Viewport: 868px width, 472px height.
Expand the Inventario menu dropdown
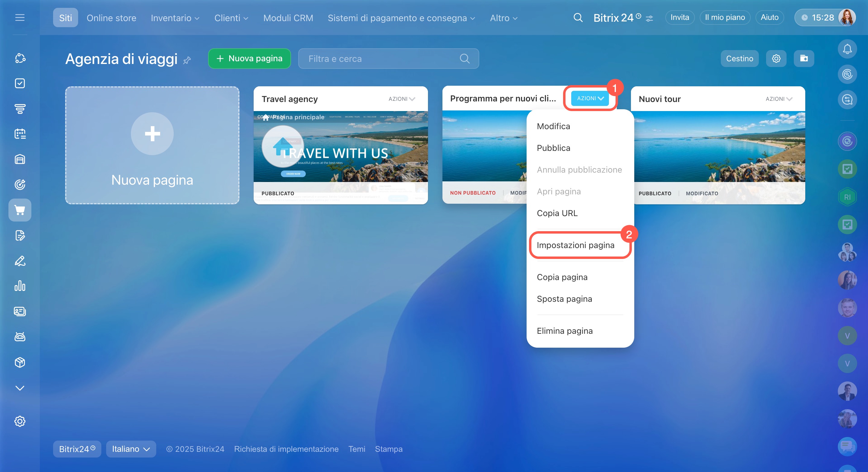[175, 18]
